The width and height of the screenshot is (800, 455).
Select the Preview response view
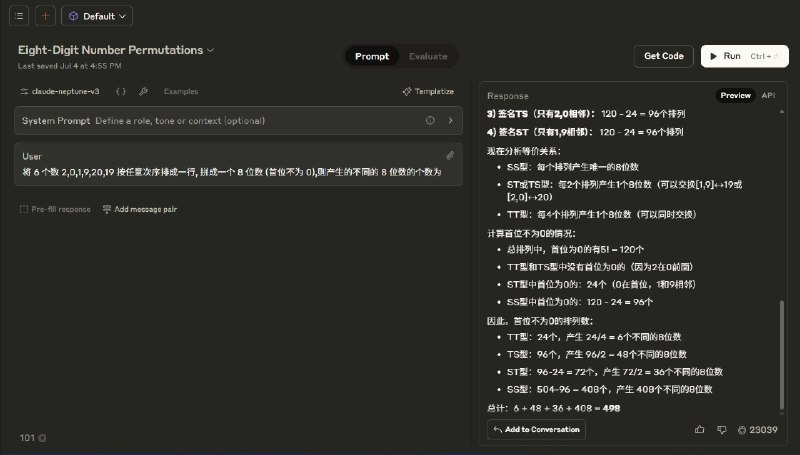tap(735, 95)
